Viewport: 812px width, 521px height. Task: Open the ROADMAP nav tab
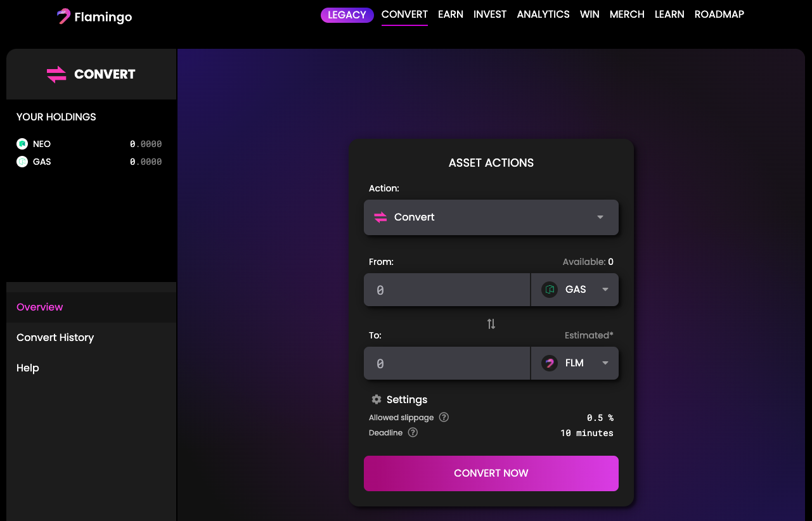(719, 14)
